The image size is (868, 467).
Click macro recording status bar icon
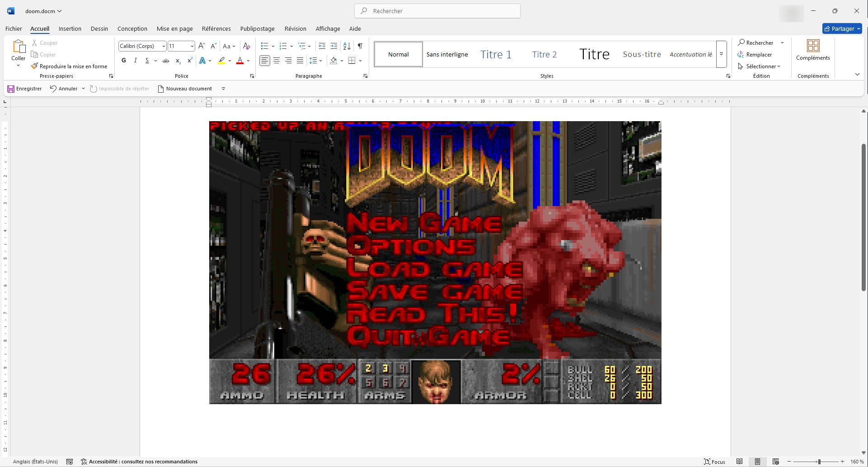pyautogui.click(x=70, y=462)
